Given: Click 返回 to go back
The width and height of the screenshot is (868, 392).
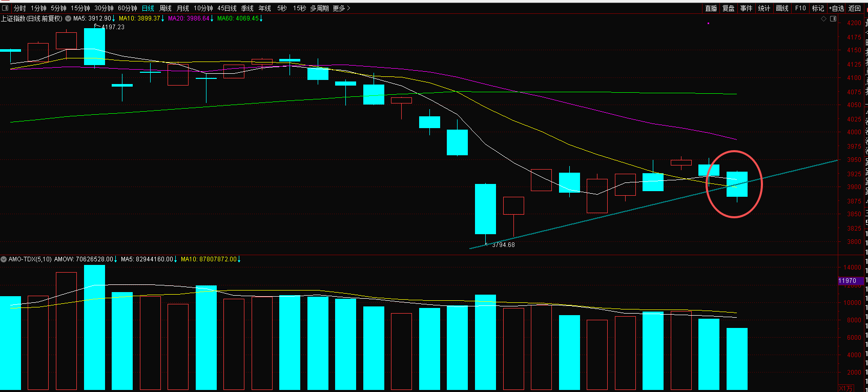Looking at the screenshot, I should [x=855, y=8].
